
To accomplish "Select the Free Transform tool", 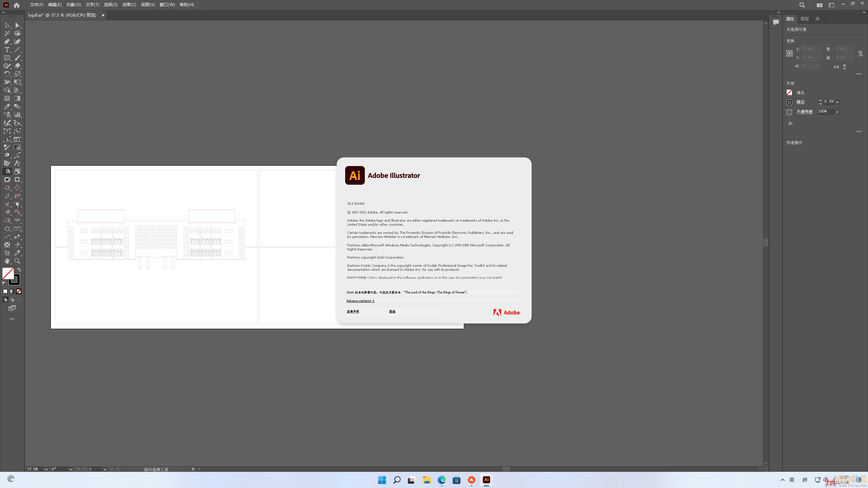I will coord(17,82).
